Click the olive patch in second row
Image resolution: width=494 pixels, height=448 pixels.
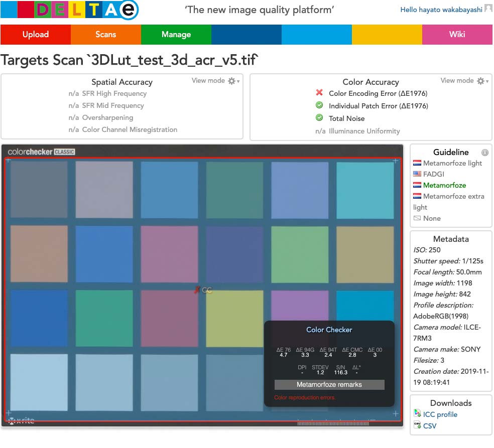[365, 254]
